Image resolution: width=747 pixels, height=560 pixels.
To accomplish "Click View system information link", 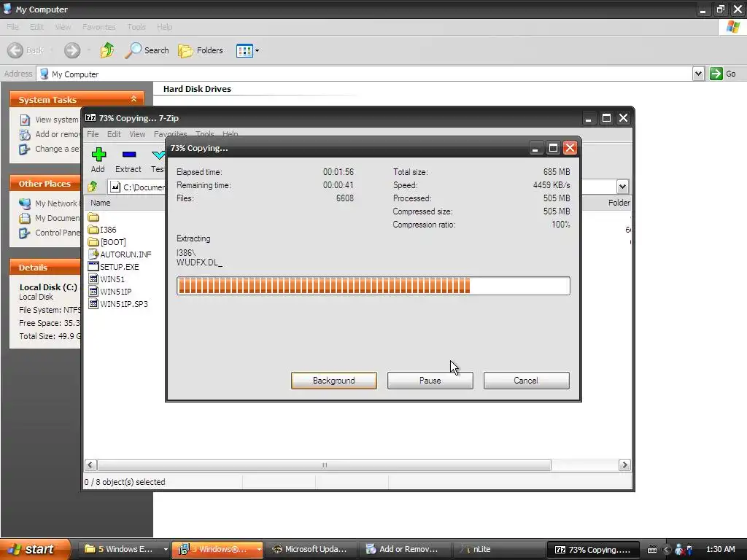I will [49, 120].
